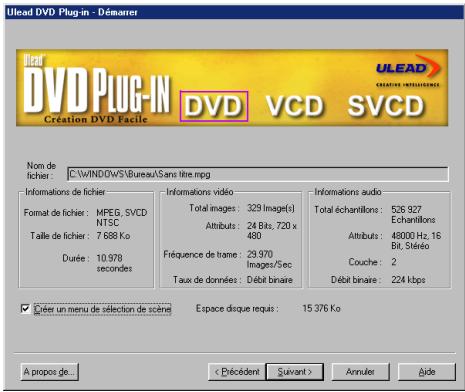Click the 'Création DVD Facile' banner subtitle
This screenshot has height=392, width=465.
96,119
